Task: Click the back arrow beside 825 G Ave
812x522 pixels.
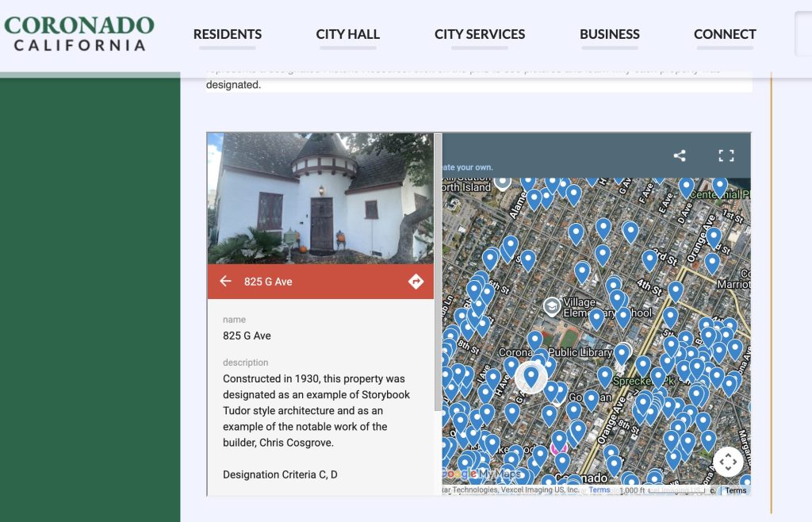Action: click(x=225, y=281)
